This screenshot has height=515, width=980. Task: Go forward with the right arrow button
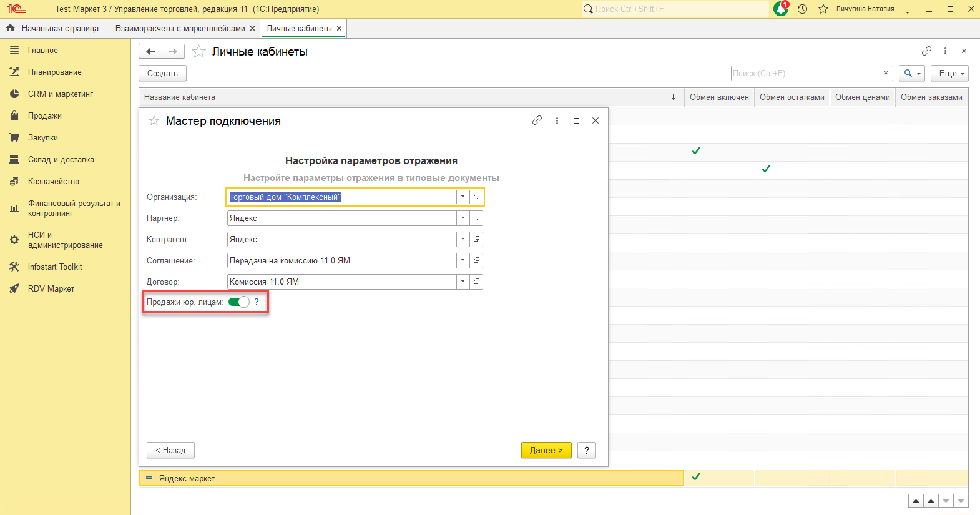(x=173, y=51)
